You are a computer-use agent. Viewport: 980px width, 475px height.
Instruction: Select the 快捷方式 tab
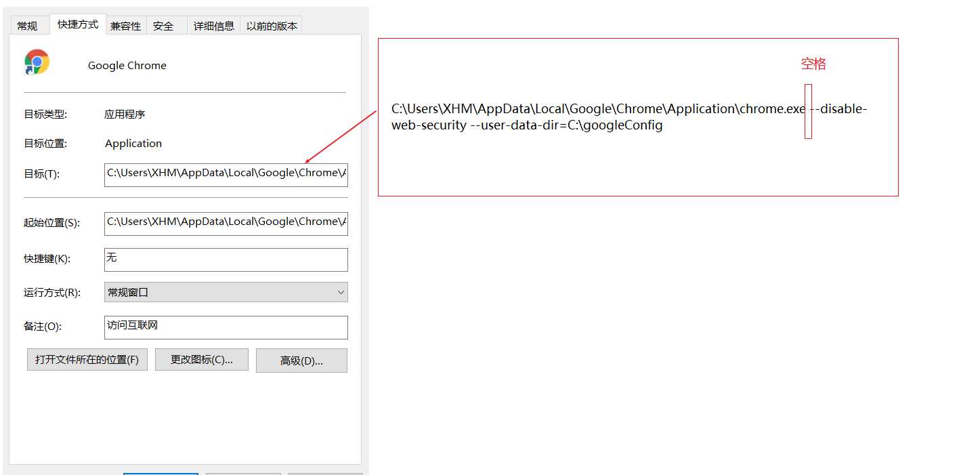(77, 24)
